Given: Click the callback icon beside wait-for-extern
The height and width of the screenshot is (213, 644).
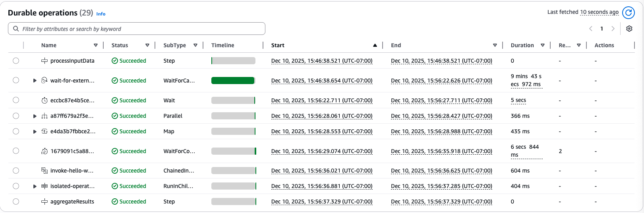Looking at the screenshot, I should (44, 81).
